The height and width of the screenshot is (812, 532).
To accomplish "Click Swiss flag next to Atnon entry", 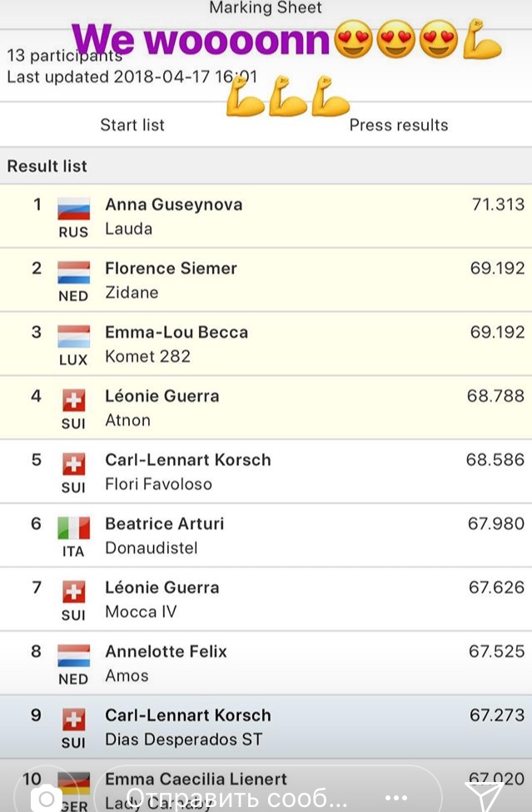I will click(73, 400).
